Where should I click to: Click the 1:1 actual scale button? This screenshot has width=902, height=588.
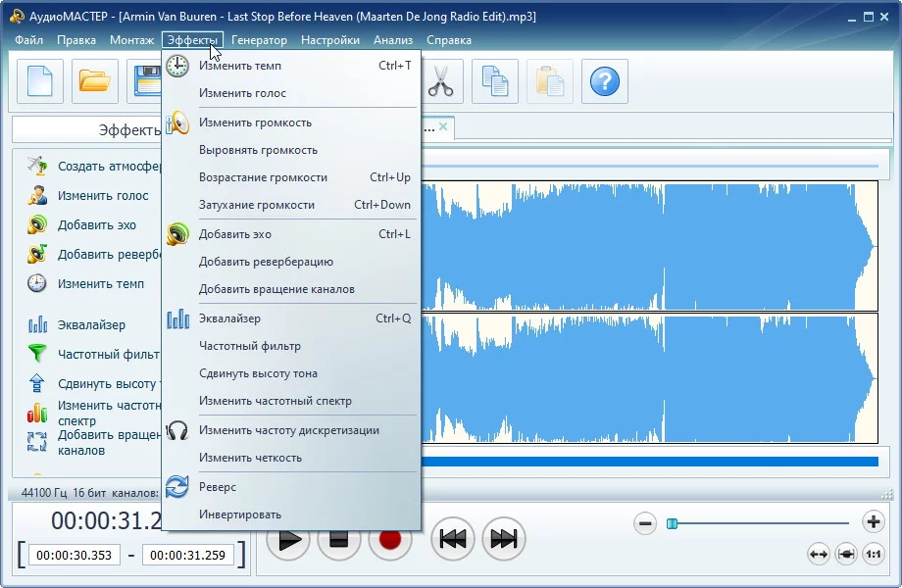click(874, 555)
